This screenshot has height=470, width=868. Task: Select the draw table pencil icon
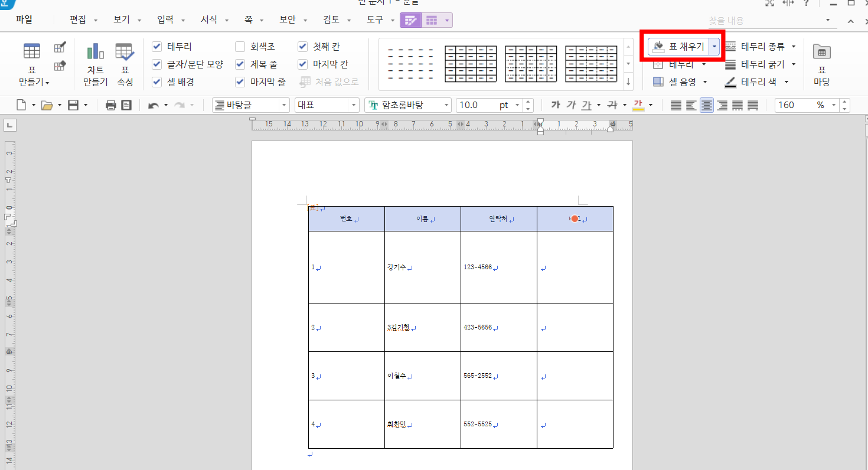tap(60, 47)
